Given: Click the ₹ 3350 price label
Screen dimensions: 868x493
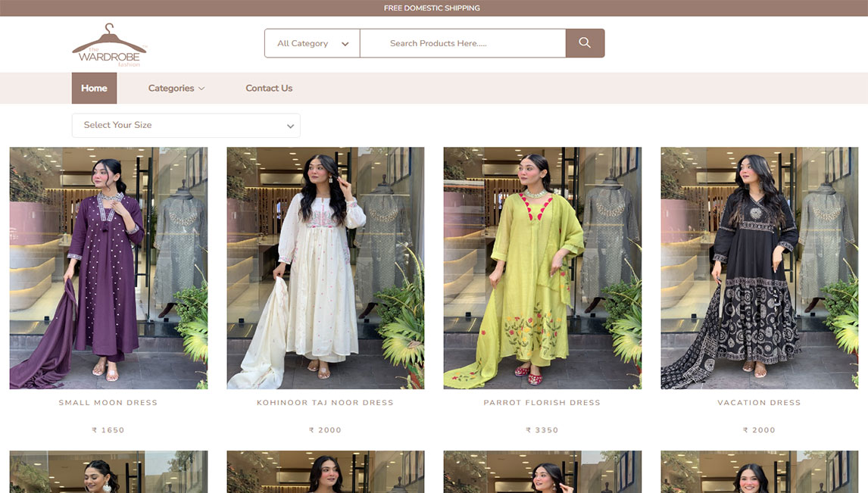Looking at the screenshot, I should (x=542, y=430).
